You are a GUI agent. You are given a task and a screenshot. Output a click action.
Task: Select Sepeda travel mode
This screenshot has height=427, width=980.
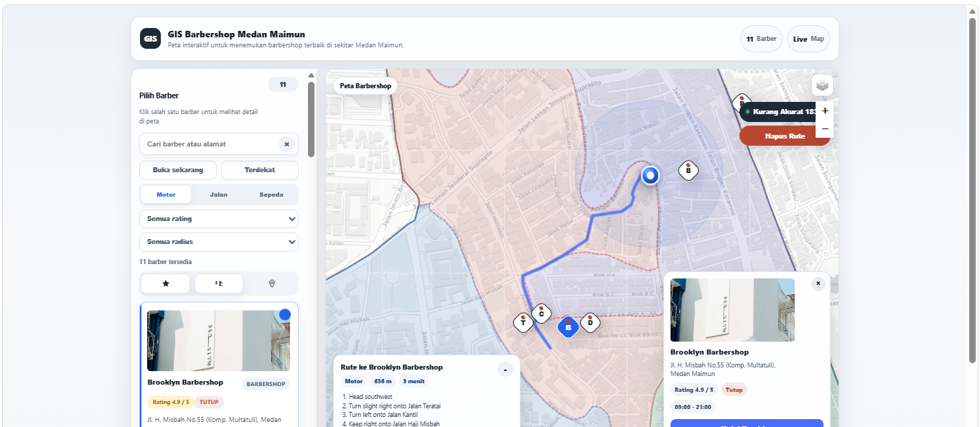click(x=271, y=194)
